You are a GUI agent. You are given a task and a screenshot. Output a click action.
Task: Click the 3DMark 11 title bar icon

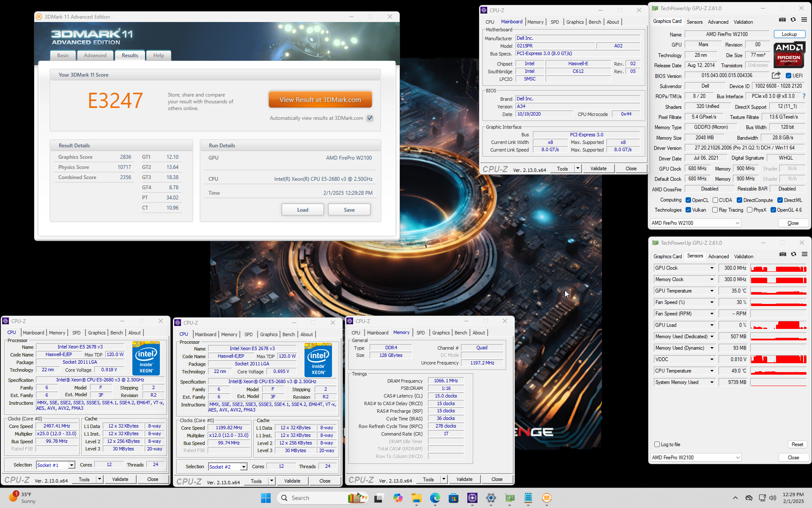pos(39,17)
